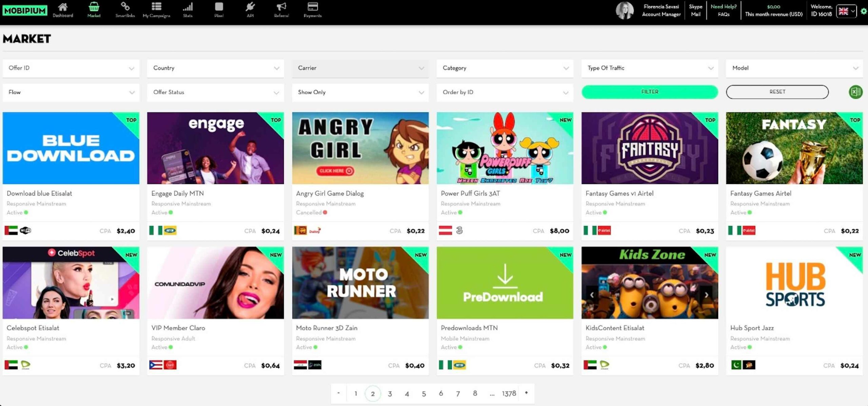Open PreDownload offer thumbnail
Screen dimensions: 868x406
(x=505, y=283)
